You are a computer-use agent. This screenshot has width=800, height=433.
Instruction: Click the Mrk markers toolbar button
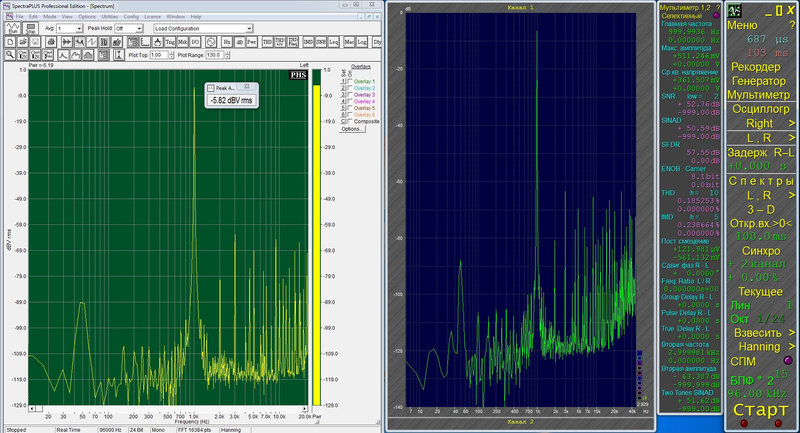click(x=183, y=42)
